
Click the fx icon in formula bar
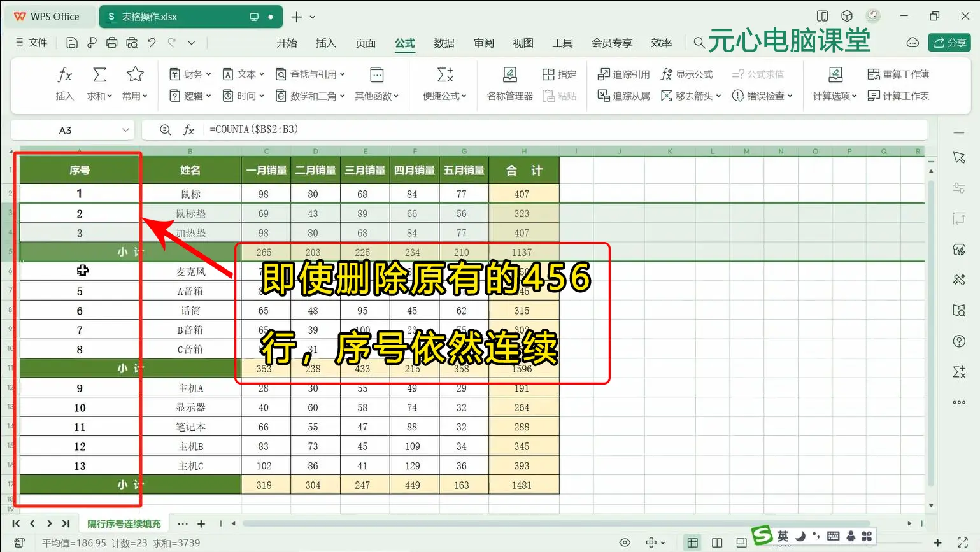pos(188,130)
